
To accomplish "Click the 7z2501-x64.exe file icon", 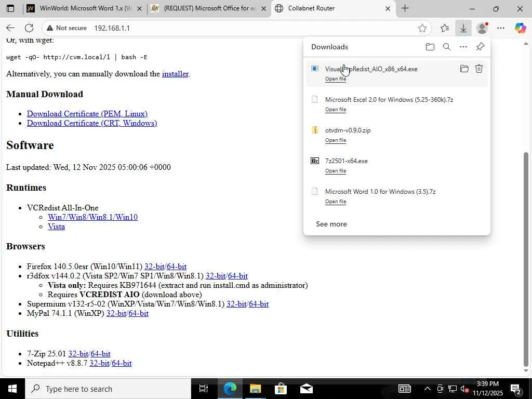I will [x=315, y=161].
